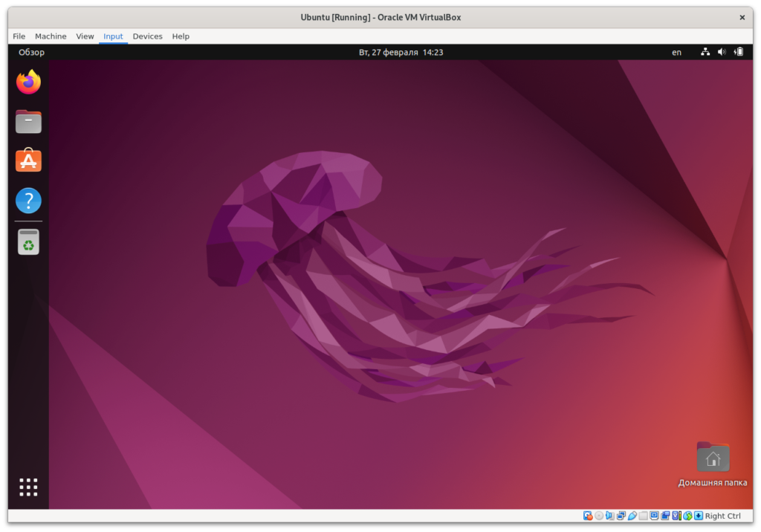Click the mouse integration status icon
The height and width of the screenshot is (532, 761).
(x=687, y=516)
